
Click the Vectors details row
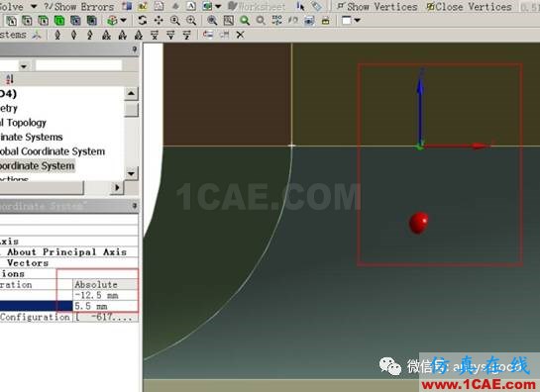click(x=69, y=263)
